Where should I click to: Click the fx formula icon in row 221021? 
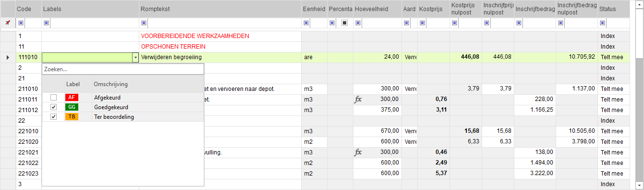[x=358, y=152]
